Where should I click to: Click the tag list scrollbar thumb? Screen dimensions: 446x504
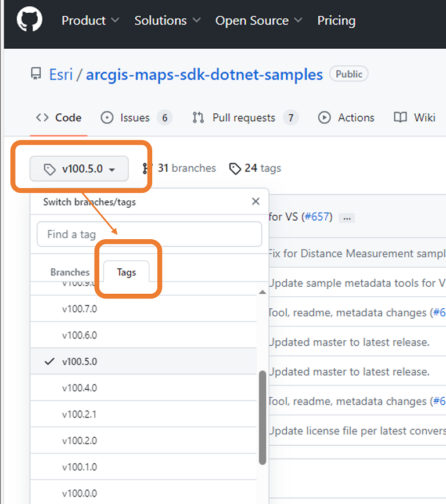(x=262, y=417)
